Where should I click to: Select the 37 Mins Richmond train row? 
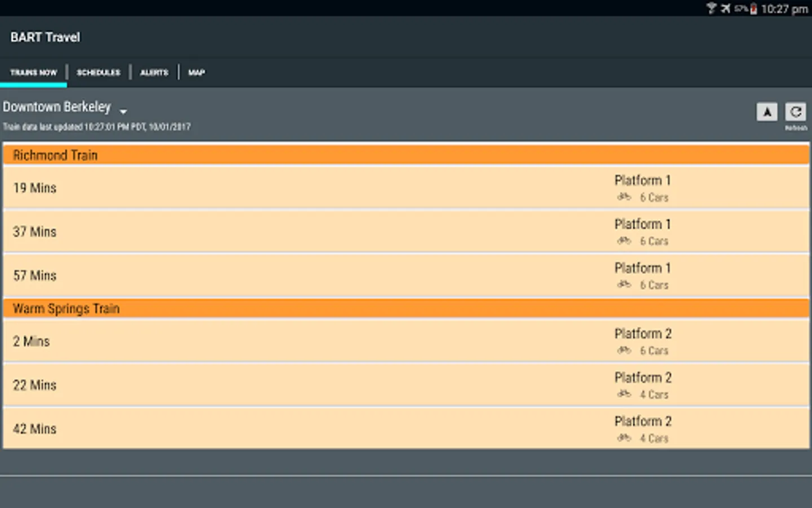tap(406, 232)
